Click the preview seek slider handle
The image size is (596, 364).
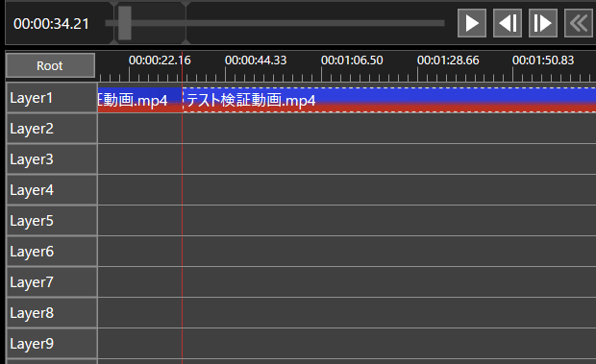[x=125, y=23]
